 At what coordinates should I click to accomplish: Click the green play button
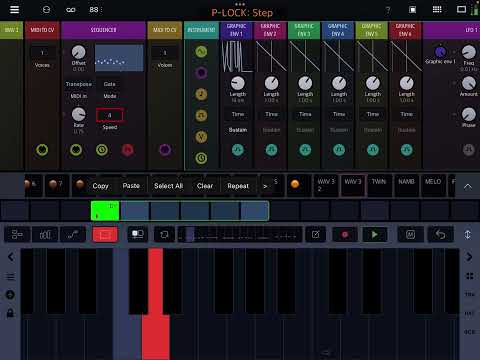374,235
